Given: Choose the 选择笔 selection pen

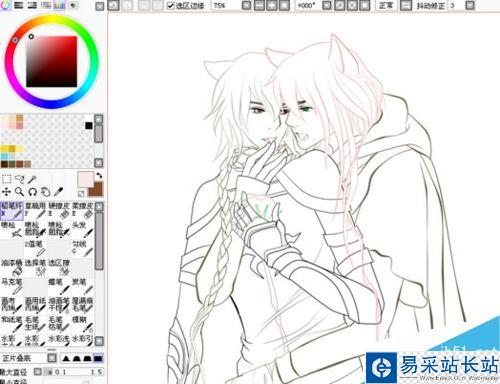Looking at the screenshot, I should tap(36, 267).
